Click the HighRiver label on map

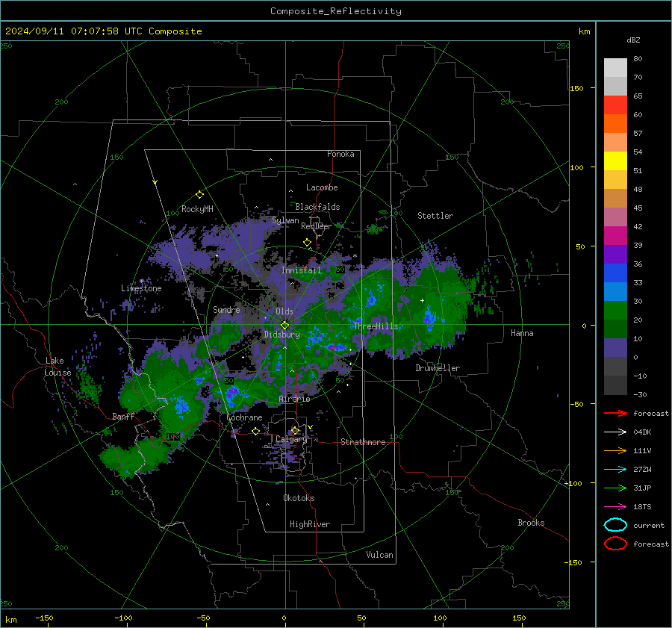click(x=310, y=524)
